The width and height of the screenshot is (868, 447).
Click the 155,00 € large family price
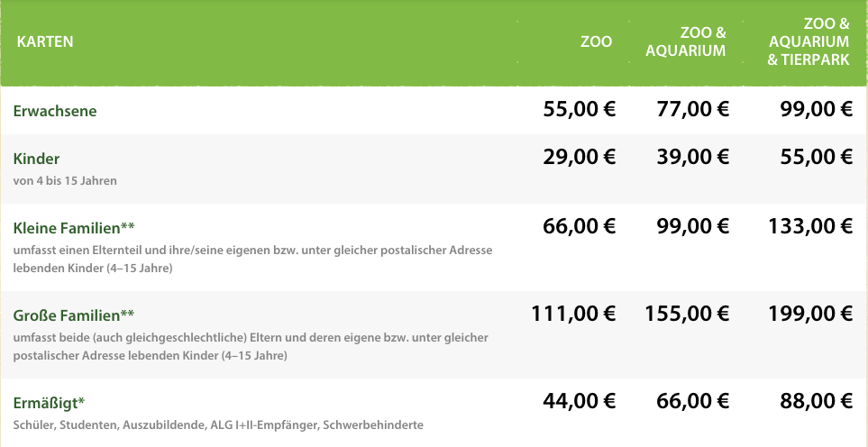687,314
